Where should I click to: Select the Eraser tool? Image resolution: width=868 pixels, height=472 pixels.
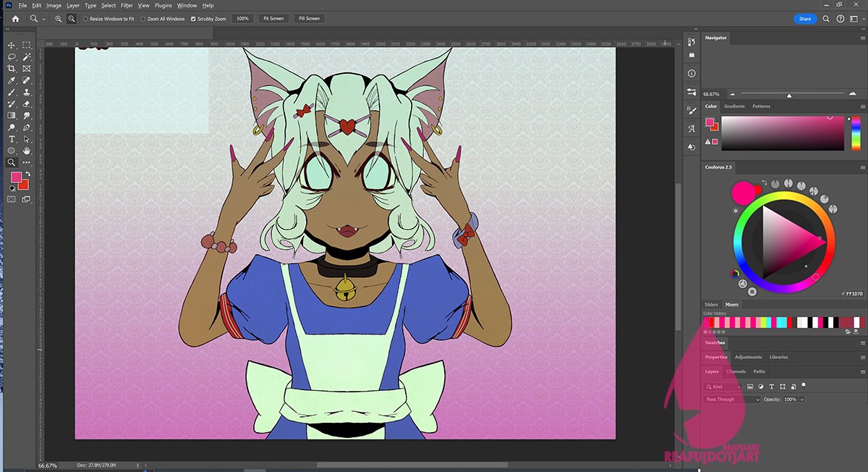27,104
